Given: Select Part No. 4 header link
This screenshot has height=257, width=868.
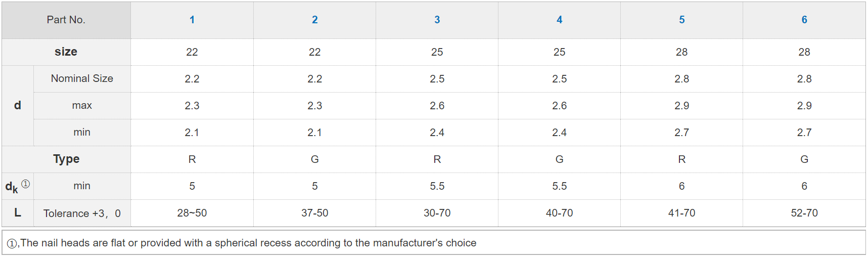Looking at the screenshot, I should pos(559,20).
